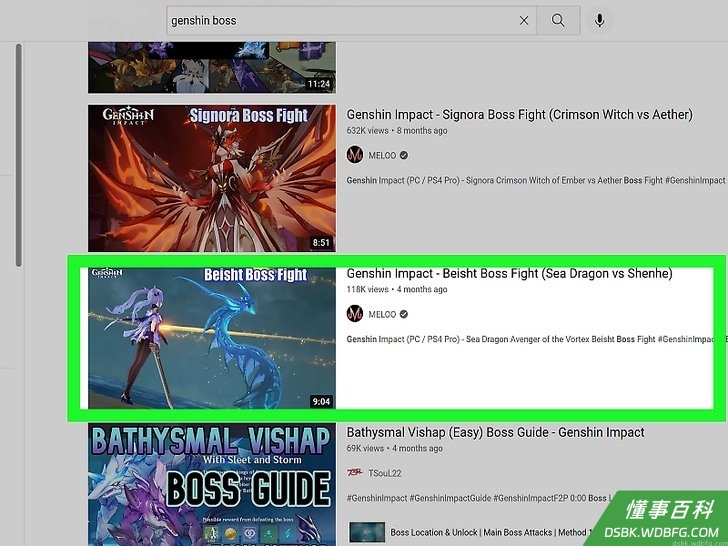
Task: Click '69K views • 4 months ago' text
Action: (395, 448)
